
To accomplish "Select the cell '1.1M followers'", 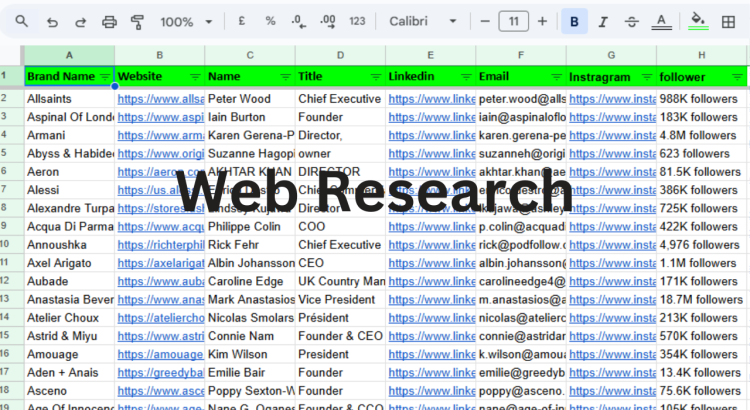I will point(701,263).
